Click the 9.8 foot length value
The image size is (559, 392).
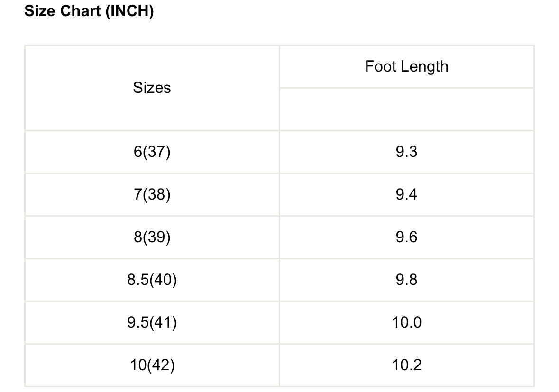(406, 280)
